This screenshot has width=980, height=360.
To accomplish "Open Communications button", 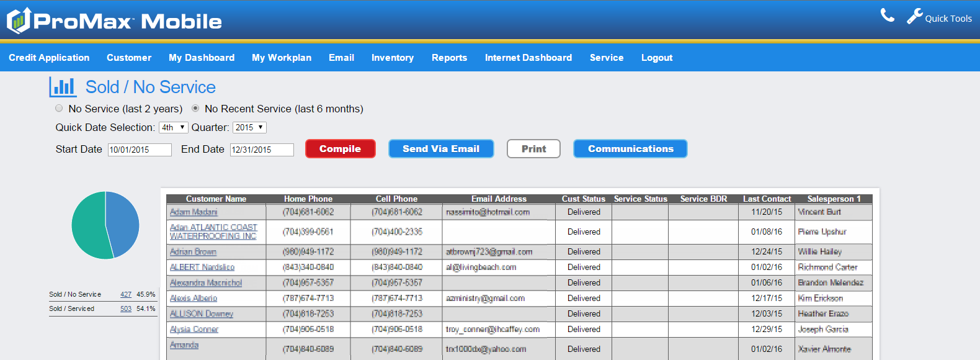I will coord(630,149).
